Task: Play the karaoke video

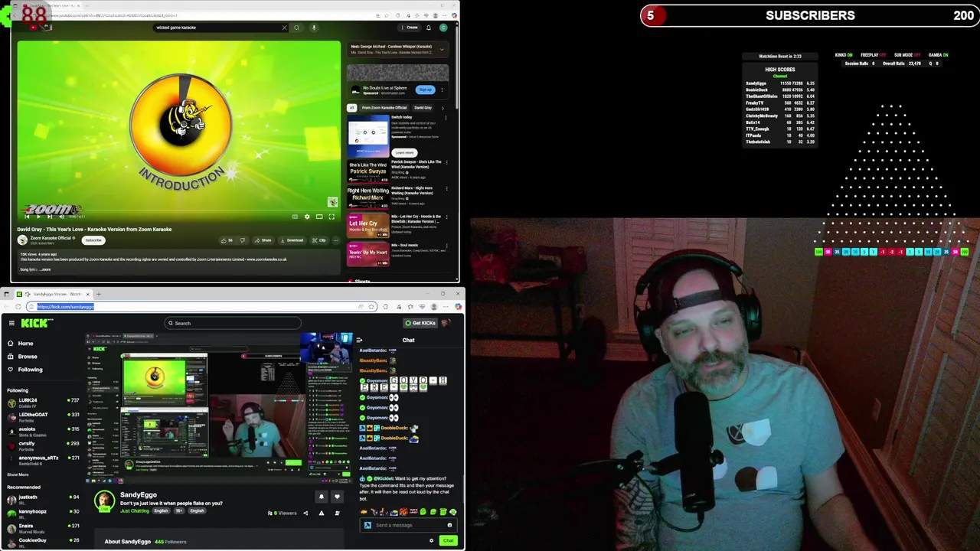Action: (38, 217)
